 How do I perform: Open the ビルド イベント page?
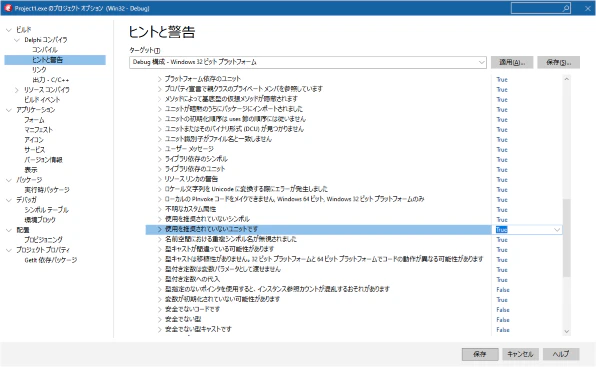pyautogui.click(x=42, y=100)
